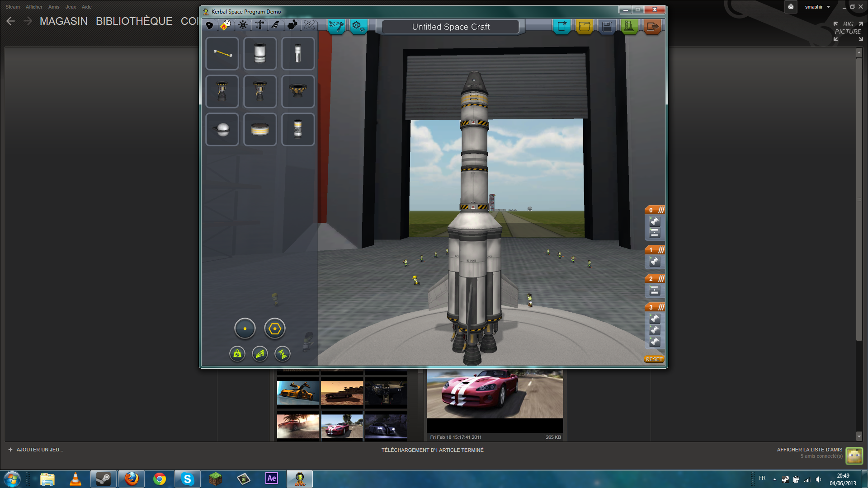The width and height of the screenshot is (868, 488).
Task: Exit the assembly building with orange exit button
Action: 652,26
